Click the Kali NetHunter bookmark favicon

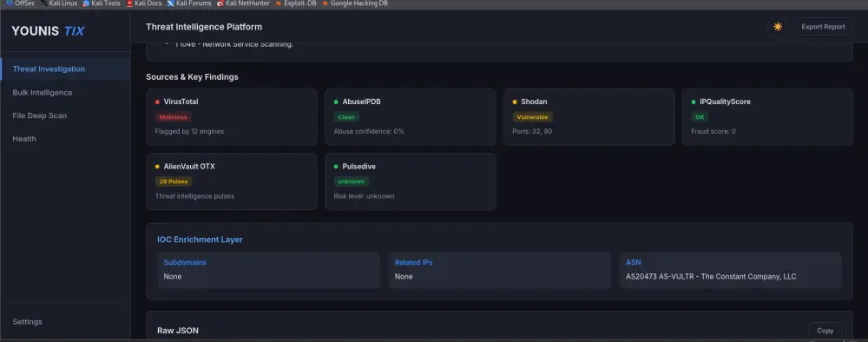point(220,3)
